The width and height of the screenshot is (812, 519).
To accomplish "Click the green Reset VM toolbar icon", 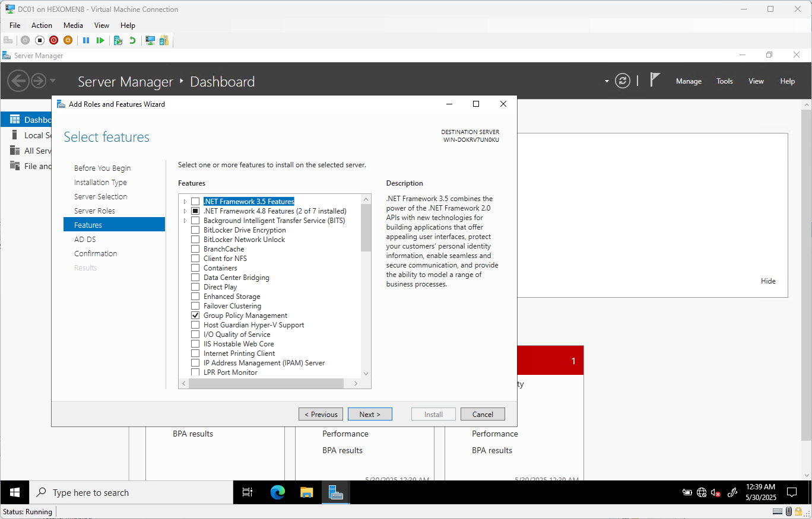I will [100, 40].
